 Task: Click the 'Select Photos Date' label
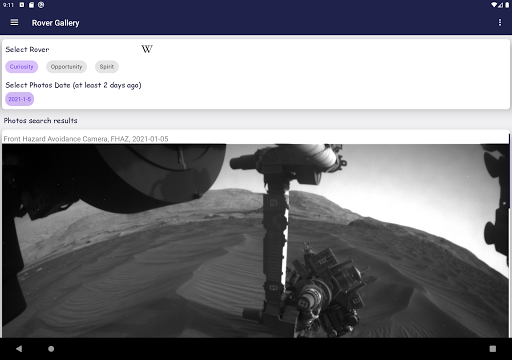[x=73, y=85]
